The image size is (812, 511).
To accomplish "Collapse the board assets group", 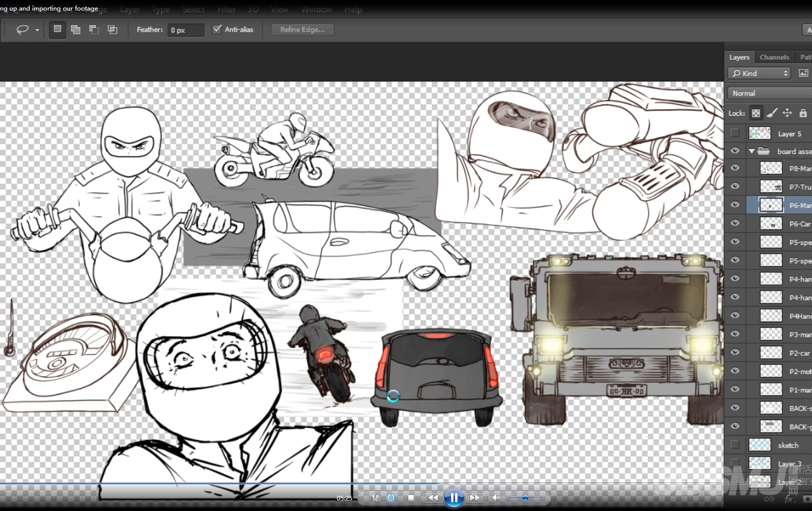I will click(752, 151).
